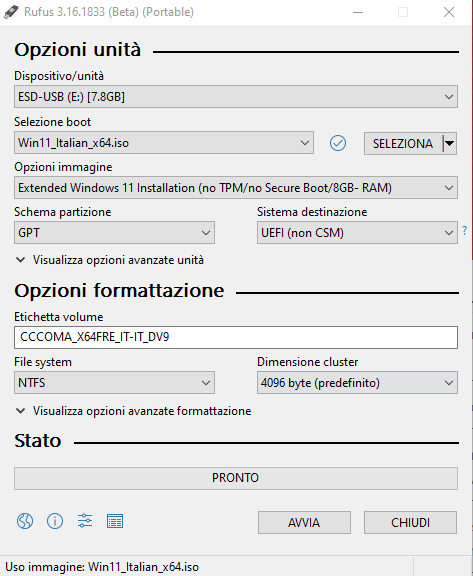Click the File system label
473x576 pixels.
(43, 362)
